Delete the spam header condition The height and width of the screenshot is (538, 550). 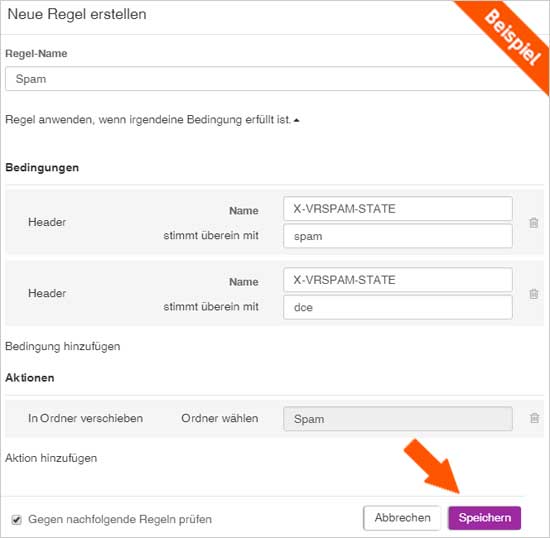tap(534, 223)
